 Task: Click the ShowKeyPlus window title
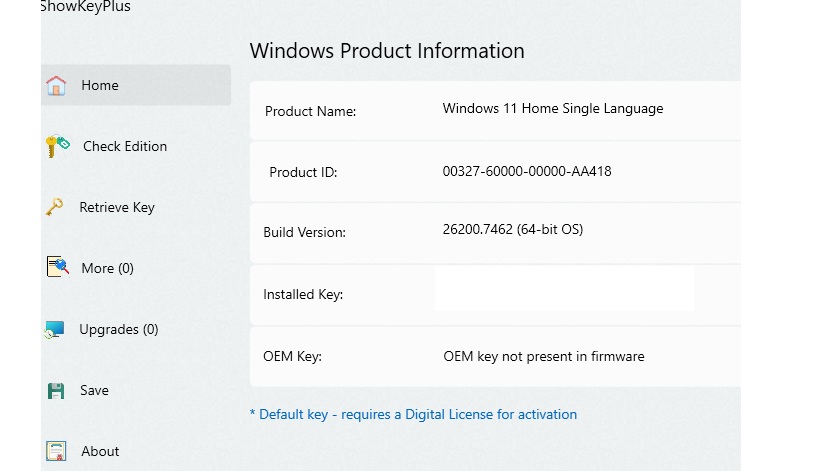pos(86,6)
